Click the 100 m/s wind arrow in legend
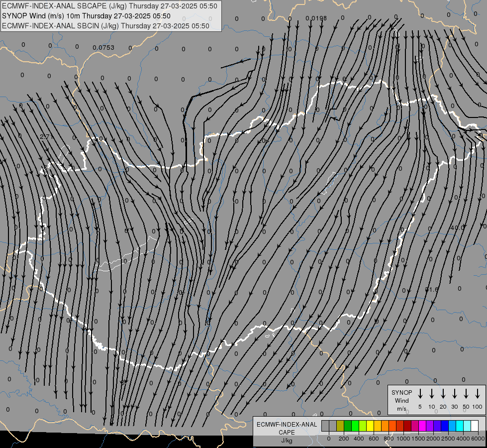Viewport: 487px width, 448px height. (478, 394)
